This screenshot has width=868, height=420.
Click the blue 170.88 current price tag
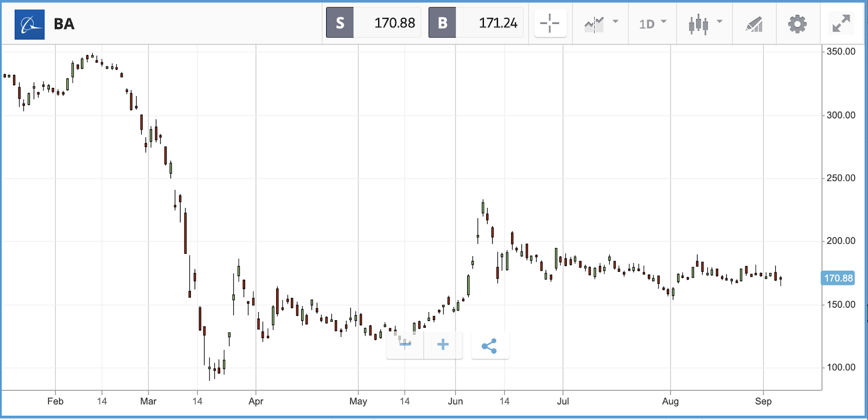point(838,278)
